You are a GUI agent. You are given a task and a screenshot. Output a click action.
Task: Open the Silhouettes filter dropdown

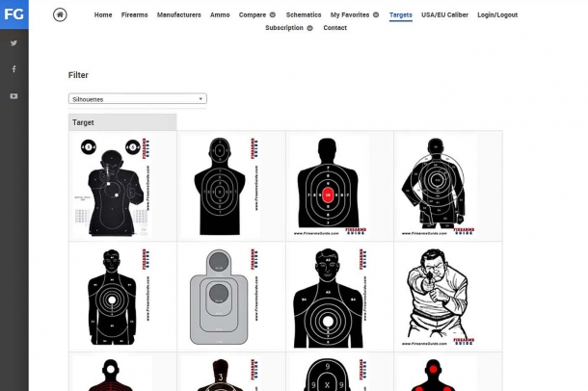(138, 99)
